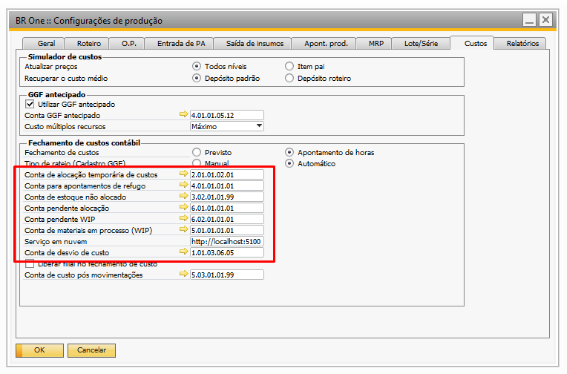
Task: Edit materiais em processo field 5.01.01.01.01
Action: [x=227, y=230]
